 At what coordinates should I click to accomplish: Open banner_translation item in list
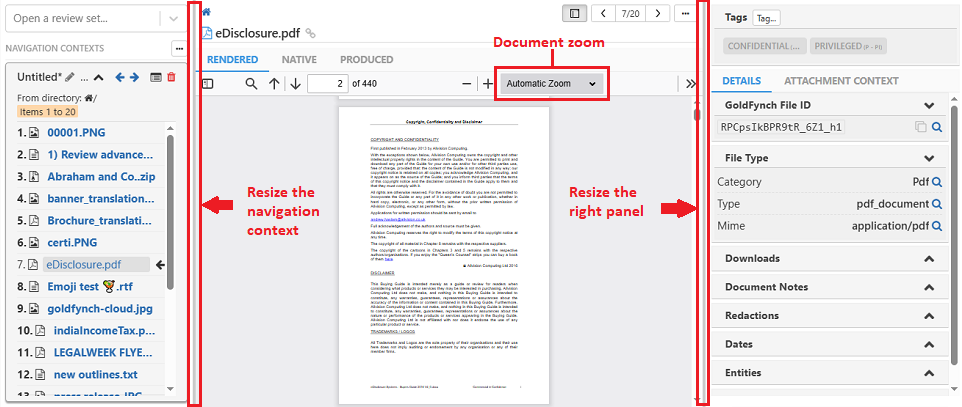pos(101,198)
